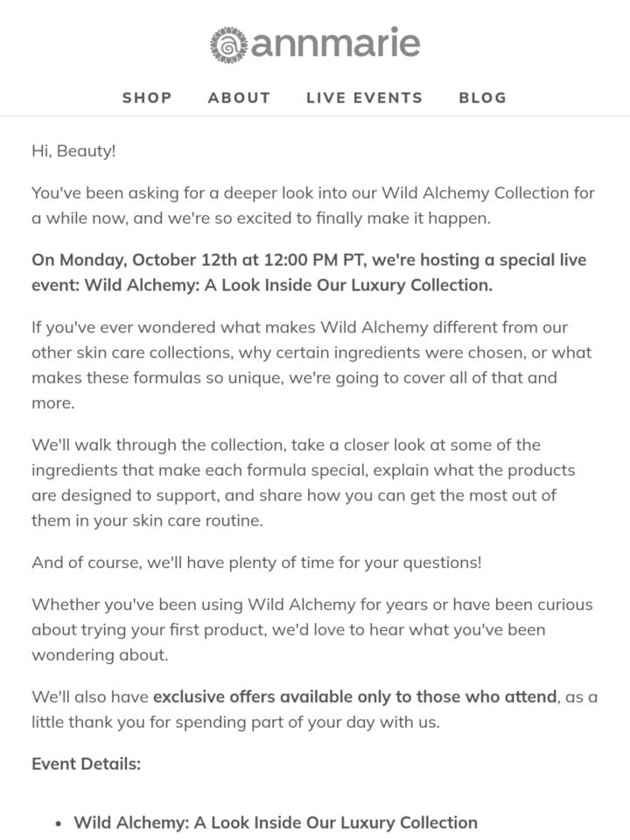
Task: Click the "little thank you for spending" line
Action: (235, 722)
